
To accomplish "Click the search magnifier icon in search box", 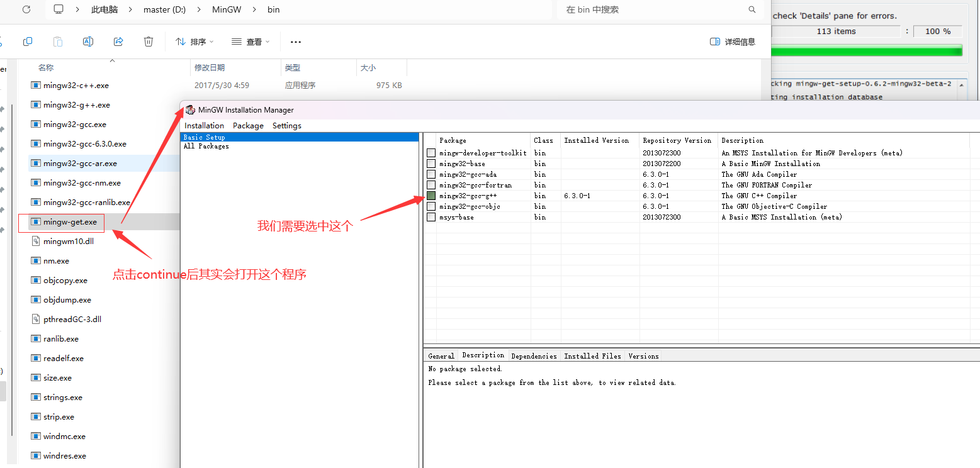I will [752, 9].
